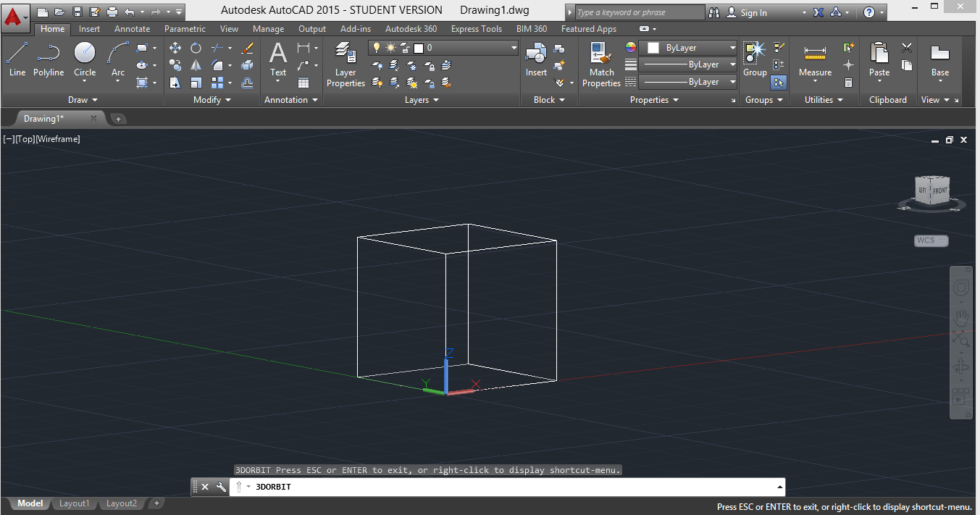This screenshot has width=980, height=515.
Task: Click the Cut icon in Clipboard
Action: point(906,48)
